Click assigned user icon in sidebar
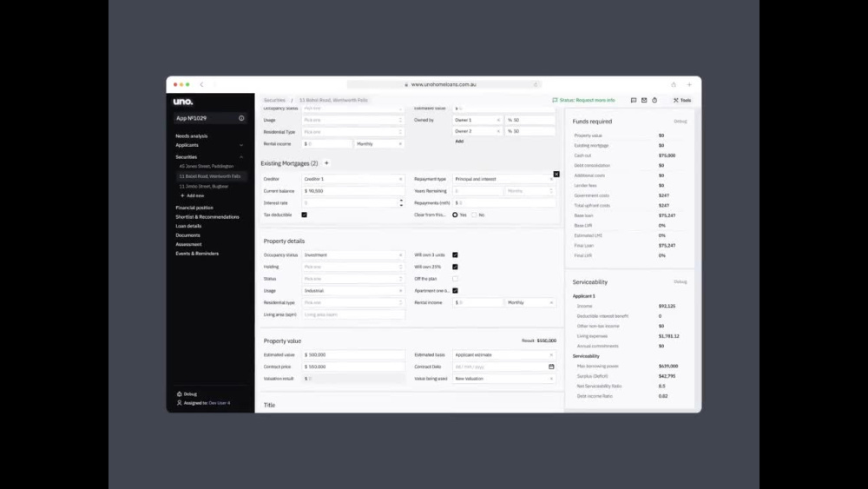This screenshot has height=489, width=868. (180, 403)
